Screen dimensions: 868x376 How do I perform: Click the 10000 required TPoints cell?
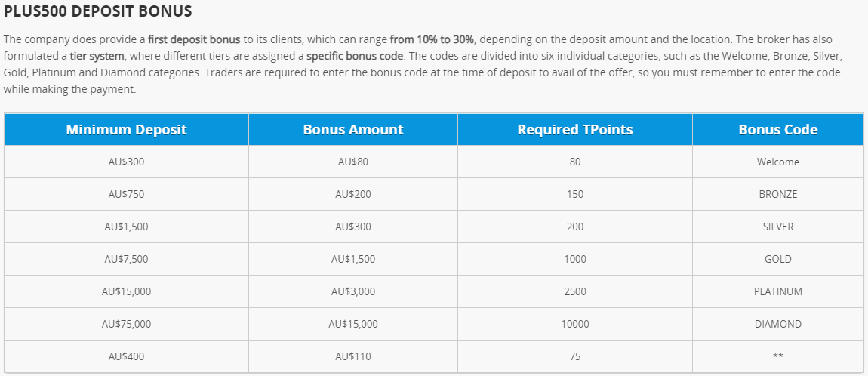[575, 324]
